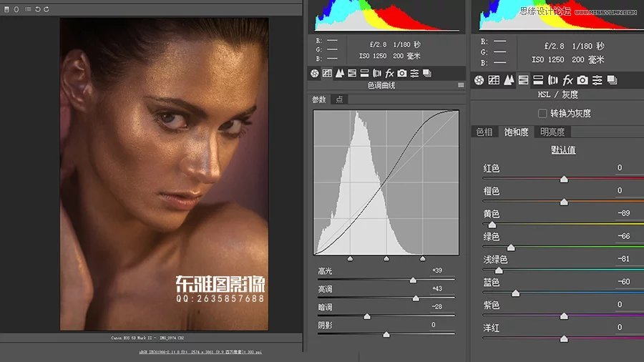
Task: Open Snapshots icon in the 色调曲线 panel strip
Action: 427,73
